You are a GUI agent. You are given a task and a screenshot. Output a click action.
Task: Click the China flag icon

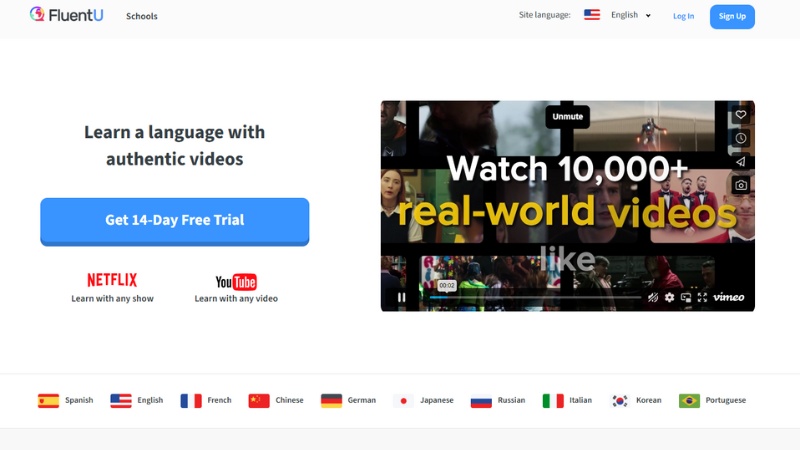[259, 401]
